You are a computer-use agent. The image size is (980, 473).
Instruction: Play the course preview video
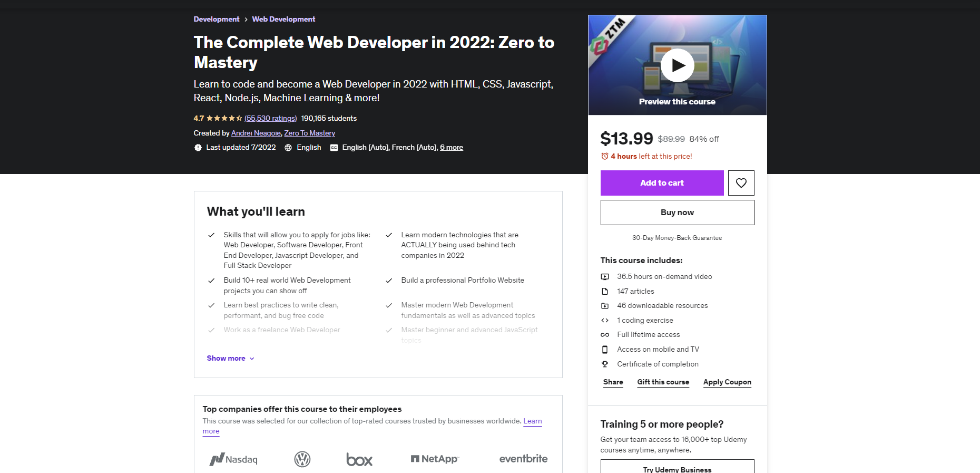(x=677, y=65)
